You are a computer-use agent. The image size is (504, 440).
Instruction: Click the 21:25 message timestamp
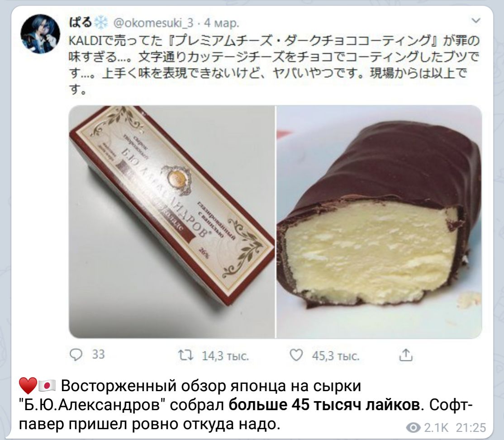tap(471, 427)
